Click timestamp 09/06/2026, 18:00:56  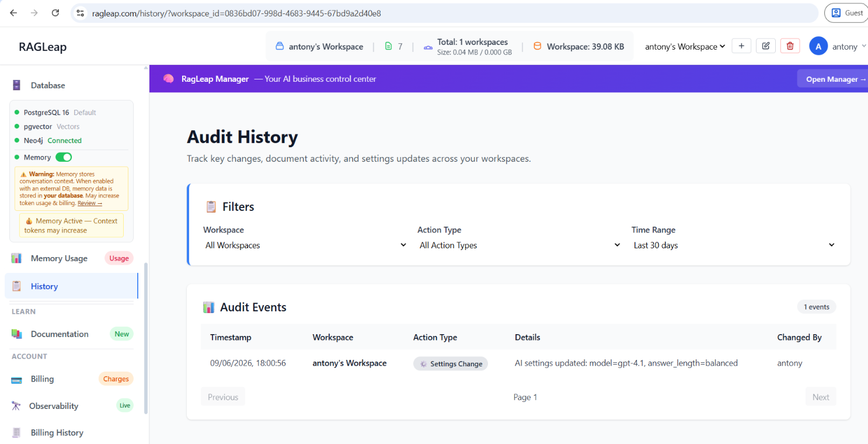(248, 363)
